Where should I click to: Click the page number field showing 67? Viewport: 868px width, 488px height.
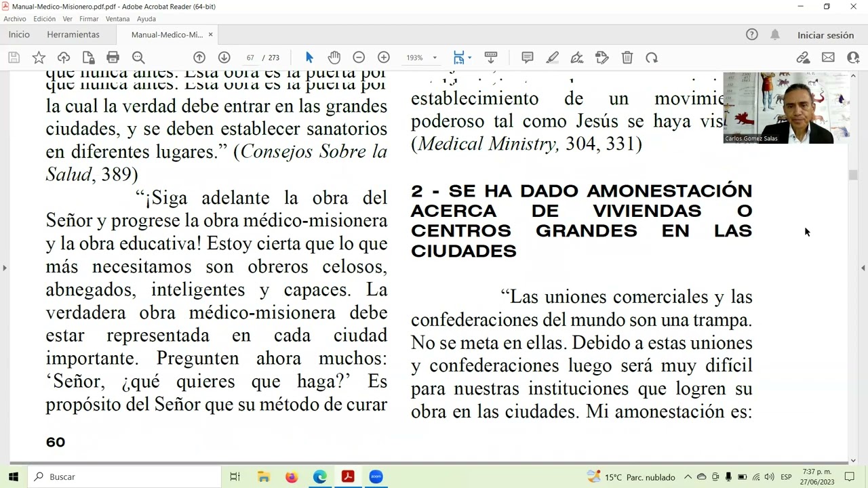[250, 58]
